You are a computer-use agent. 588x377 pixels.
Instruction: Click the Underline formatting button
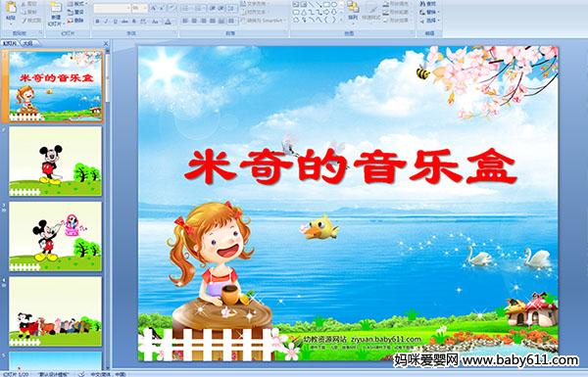click(115, 22)
